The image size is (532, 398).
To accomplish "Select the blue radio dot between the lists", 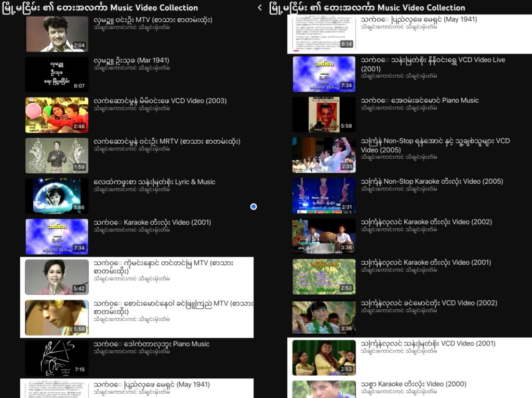I will [x=254, y=207].
